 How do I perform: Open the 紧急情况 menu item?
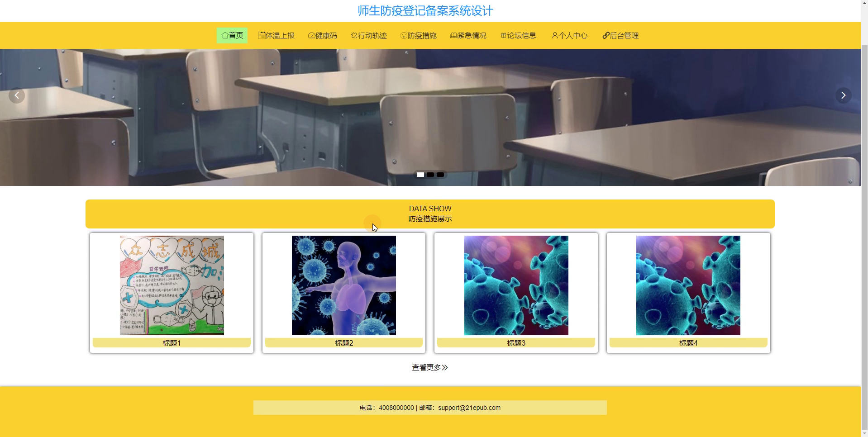(468, 35)
